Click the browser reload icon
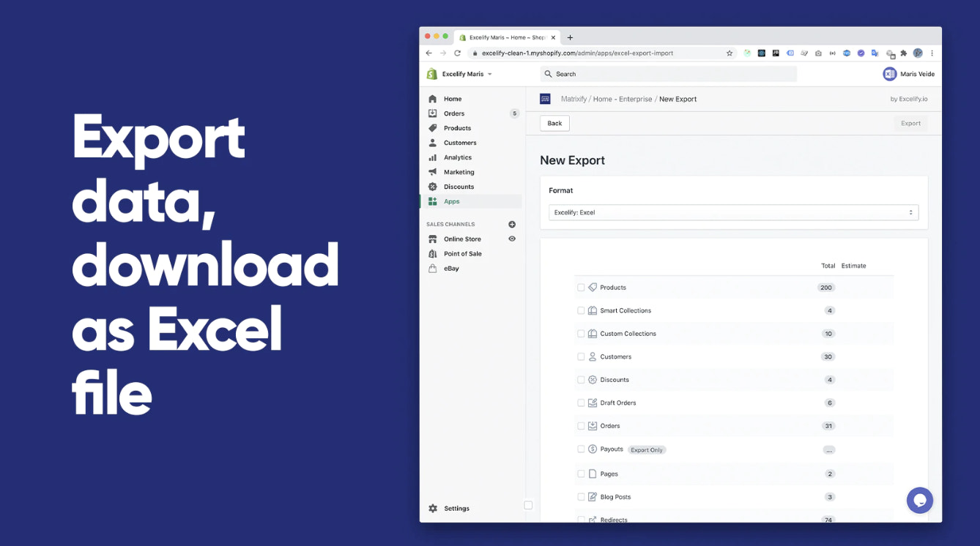This screenshot has height=546, width=980. 458,53
